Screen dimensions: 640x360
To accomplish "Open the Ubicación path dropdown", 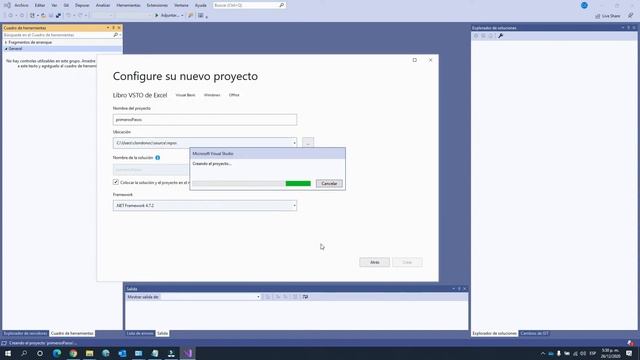I will pyautogui.click(x=294, y=143).
